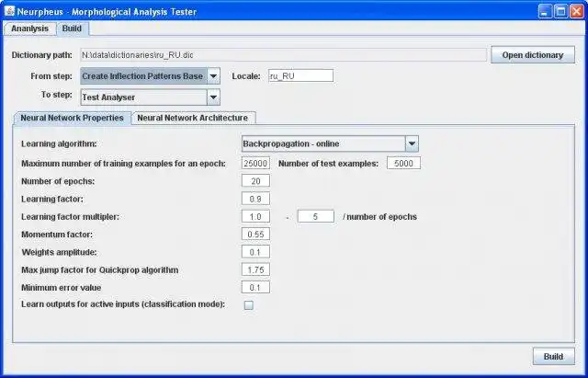Click the Momentum factor field 0.55
This screenshot has height=378, width=588.
[x=255, y=235]
